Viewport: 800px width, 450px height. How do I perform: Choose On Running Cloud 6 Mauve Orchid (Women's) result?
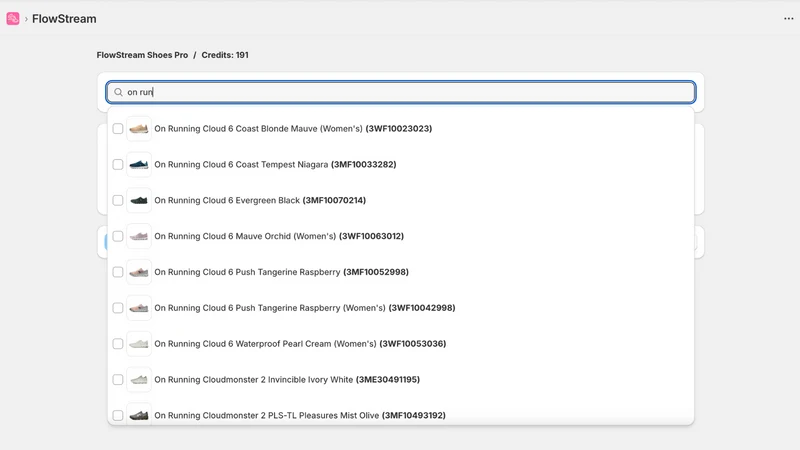(401, 236)
